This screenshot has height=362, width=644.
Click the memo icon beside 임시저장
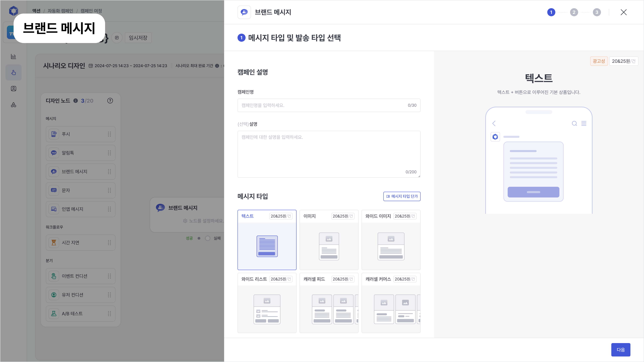point(117,38)
